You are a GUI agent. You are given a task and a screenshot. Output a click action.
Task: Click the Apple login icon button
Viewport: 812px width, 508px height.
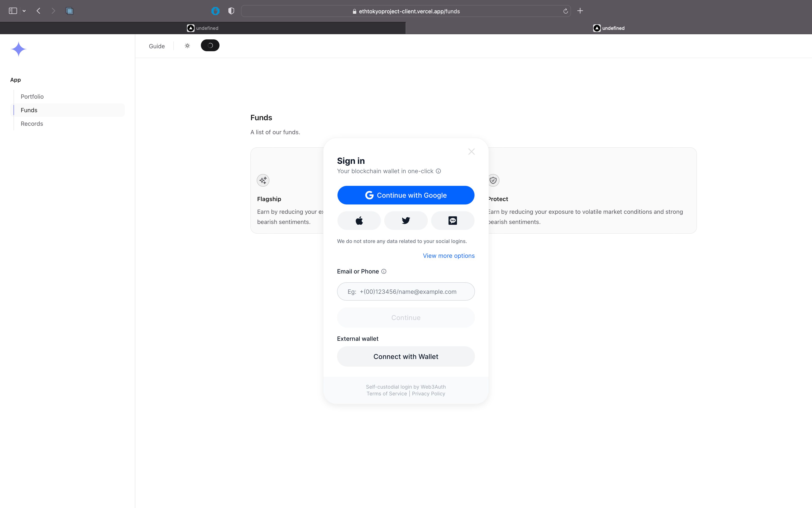coord(359,220)
